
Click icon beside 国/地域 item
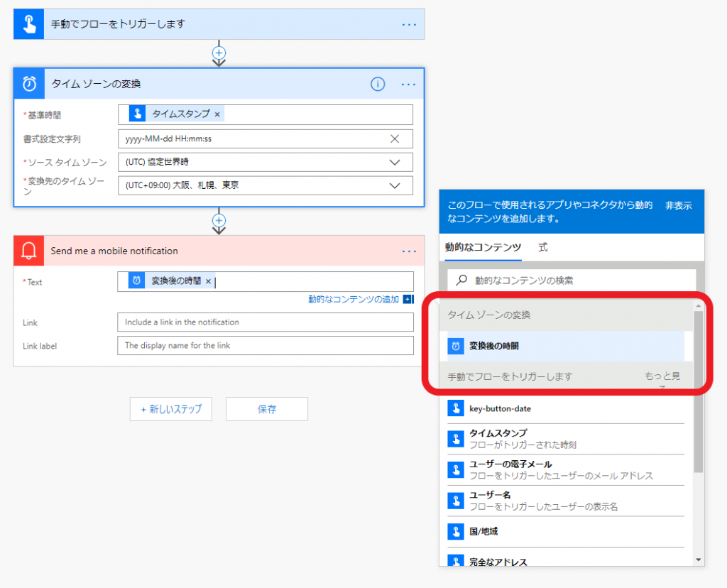coord(456,531)
